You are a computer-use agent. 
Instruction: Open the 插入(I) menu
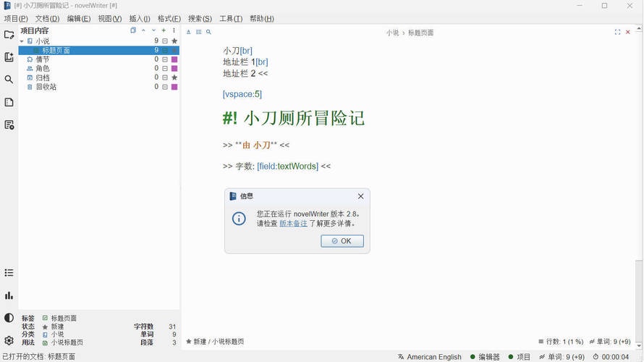pyautogui.click(x=140, y=19)
